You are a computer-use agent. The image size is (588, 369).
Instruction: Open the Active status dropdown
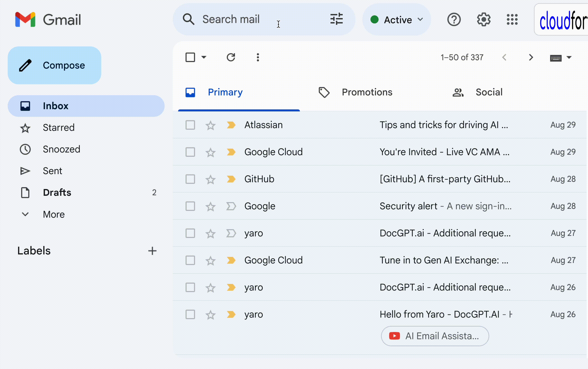[397, 20]
